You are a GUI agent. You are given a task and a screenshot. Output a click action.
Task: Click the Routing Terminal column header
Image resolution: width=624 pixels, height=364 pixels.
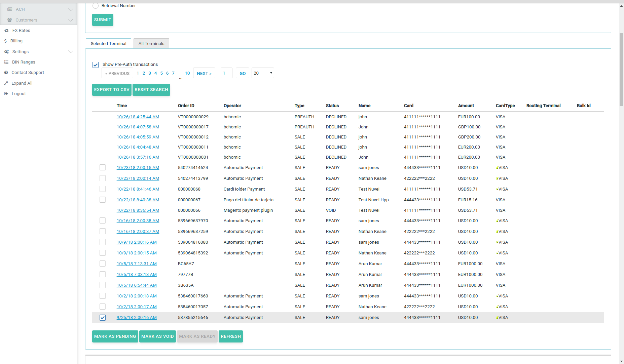click(x=543, y=106)
